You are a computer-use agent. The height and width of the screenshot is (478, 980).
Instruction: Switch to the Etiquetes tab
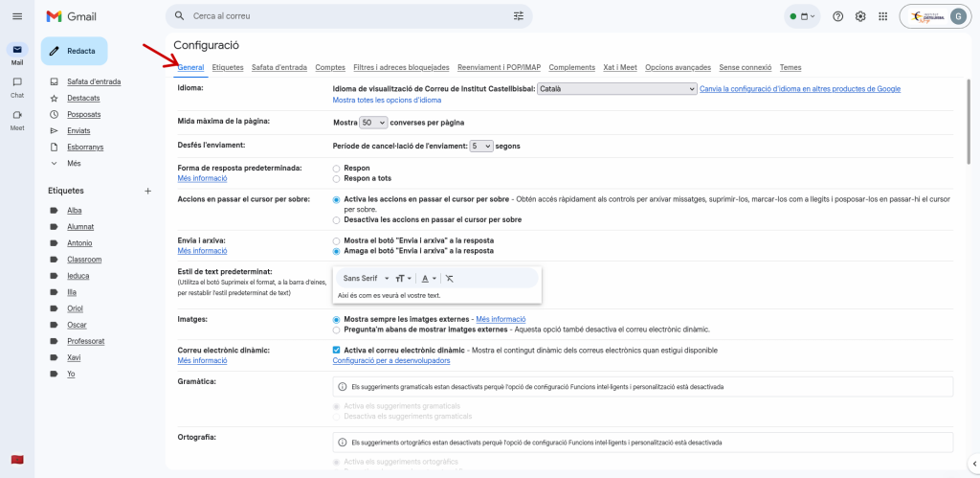click(228, 67)
